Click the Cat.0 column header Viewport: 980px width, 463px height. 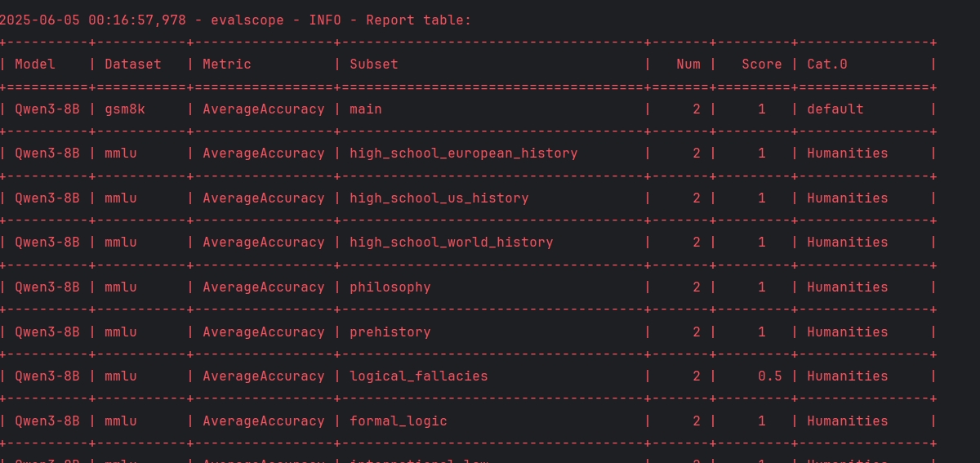click(x=827, y=64)
